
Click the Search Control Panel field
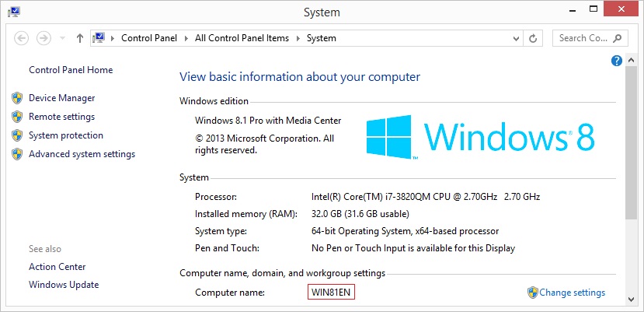click(x=590, y=38)
